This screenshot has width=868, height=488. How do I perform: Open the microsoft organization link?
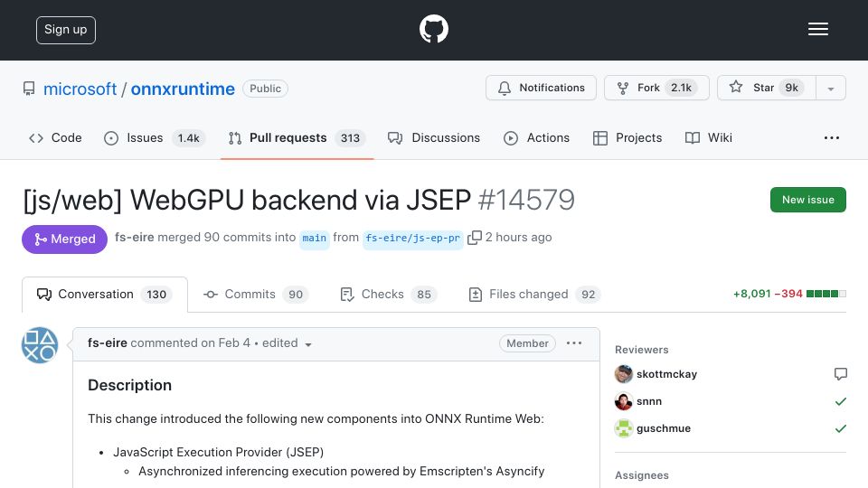click(80, 89)
